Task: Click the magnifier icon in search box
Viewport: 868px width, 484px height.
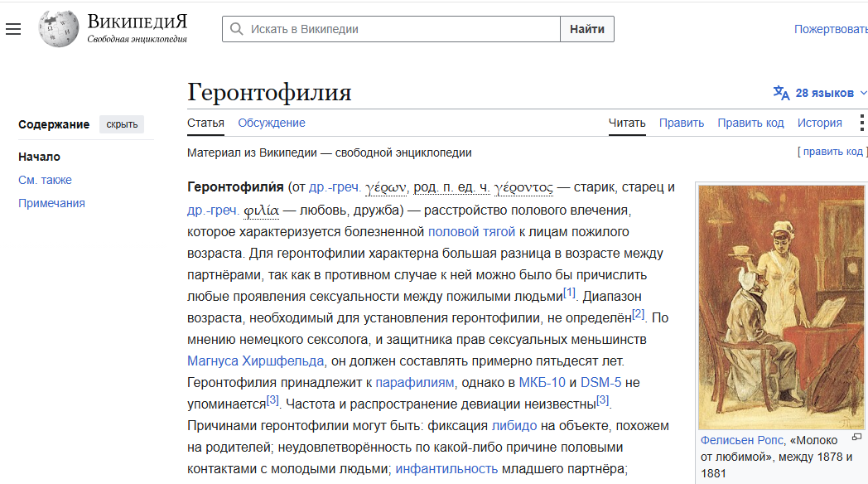Action: (x=236, y=29)
